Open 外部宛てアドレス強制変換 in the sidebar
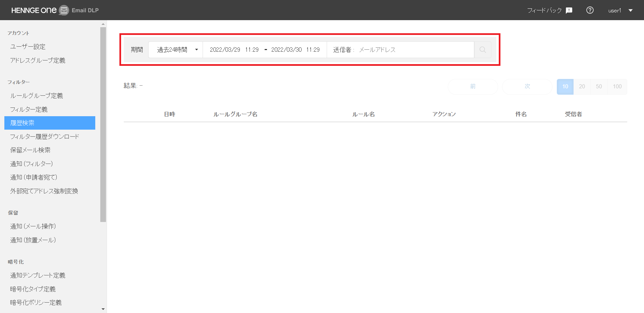 click(x=44, y=191)
